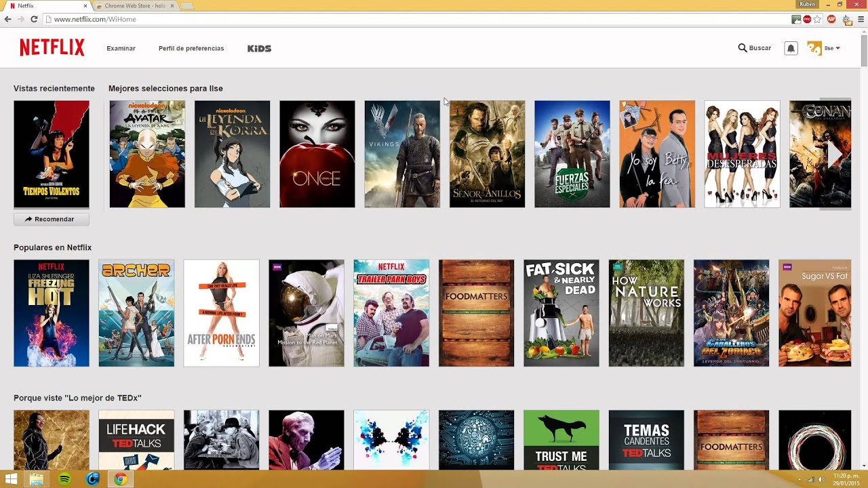Open File Explorer from the taskbar

tap(37, 479)
